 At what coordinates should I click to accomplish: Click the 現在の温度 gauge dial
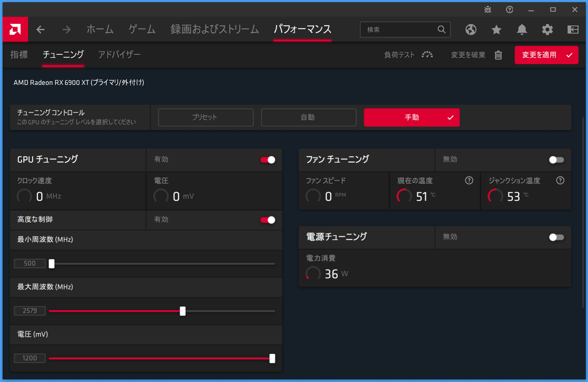404,196
